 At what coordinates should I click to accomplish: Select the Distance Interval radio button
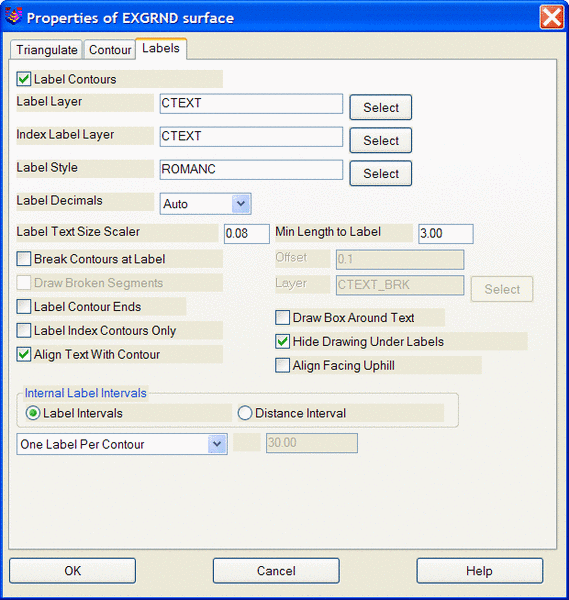point(245,413)
